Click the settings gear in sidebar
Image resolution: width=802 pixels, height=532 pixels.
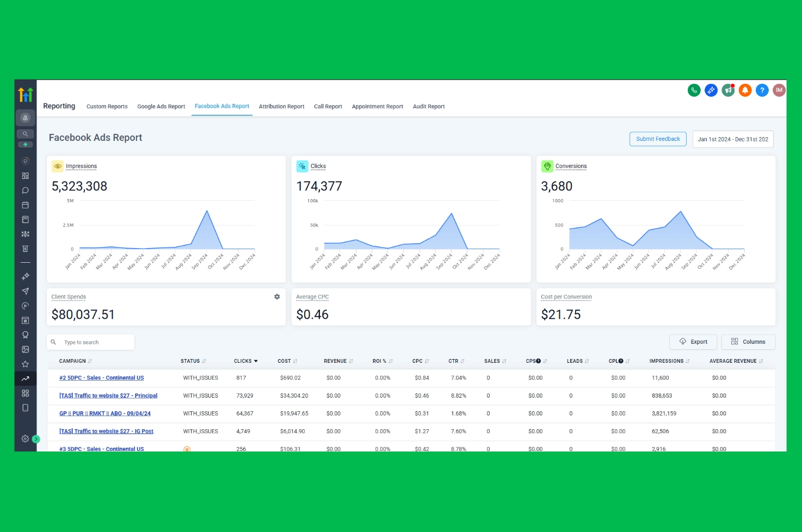pos(25,438)
